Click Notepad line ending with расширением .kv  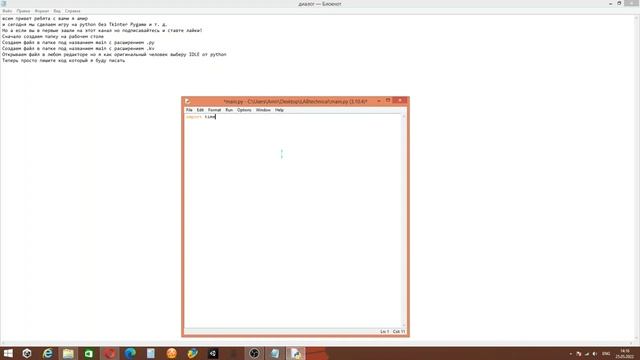(78, 48)
